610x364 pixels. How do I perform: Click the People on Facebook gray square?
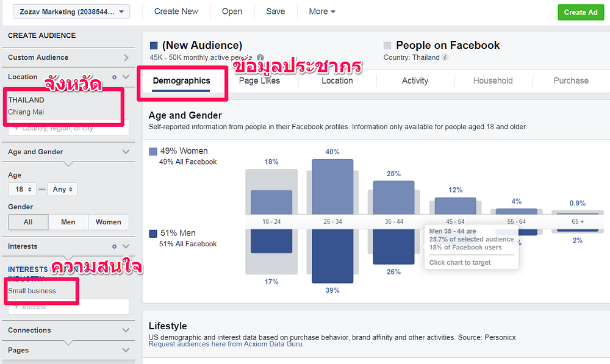[x=387, y=46]
